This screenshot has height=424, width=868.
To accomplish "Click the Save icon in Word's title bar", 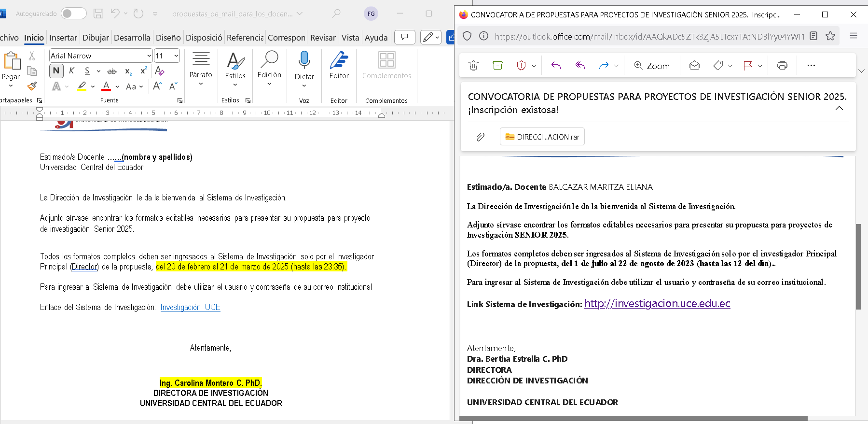I will pos(98,14).
